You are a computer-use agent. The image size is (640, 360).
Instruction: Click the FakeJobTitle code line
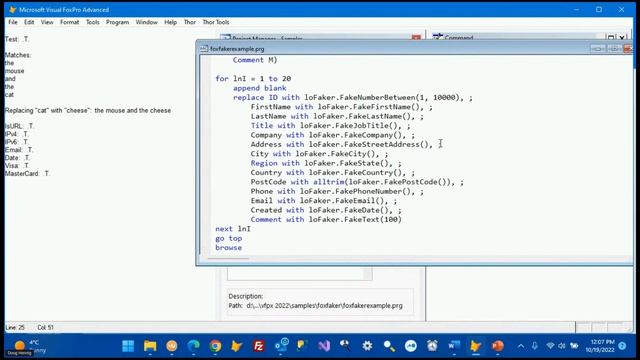(x=331, y=125)
